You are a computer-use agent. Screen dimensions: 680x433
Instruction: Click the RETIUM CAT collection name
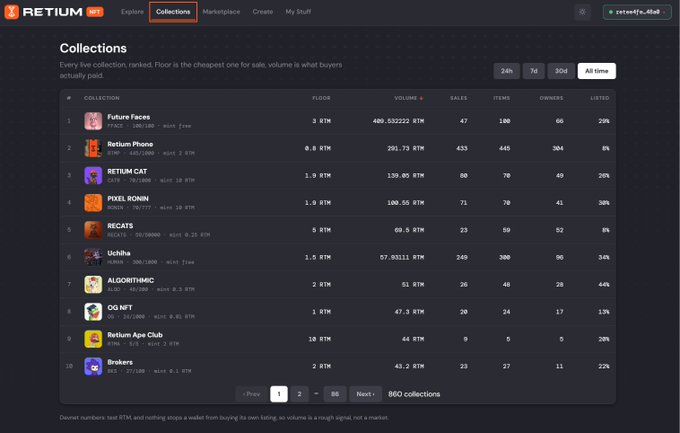click(x=127, y=171)
